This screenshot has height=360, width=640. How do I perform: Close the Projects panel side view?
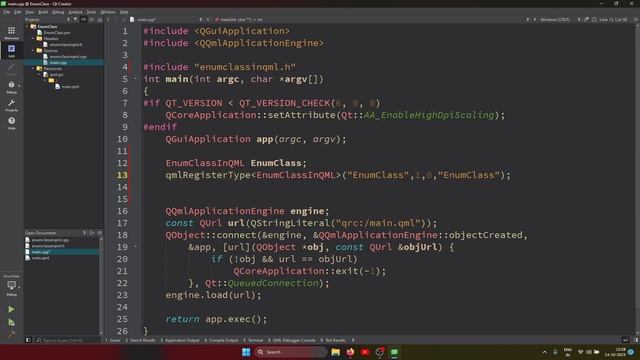click(100, 20)
